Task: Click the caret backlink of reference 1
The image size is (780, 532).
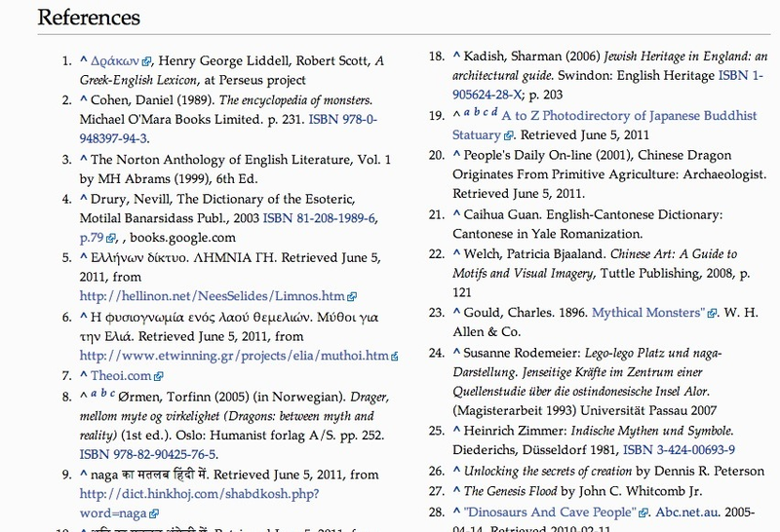Action: (83, 60)
